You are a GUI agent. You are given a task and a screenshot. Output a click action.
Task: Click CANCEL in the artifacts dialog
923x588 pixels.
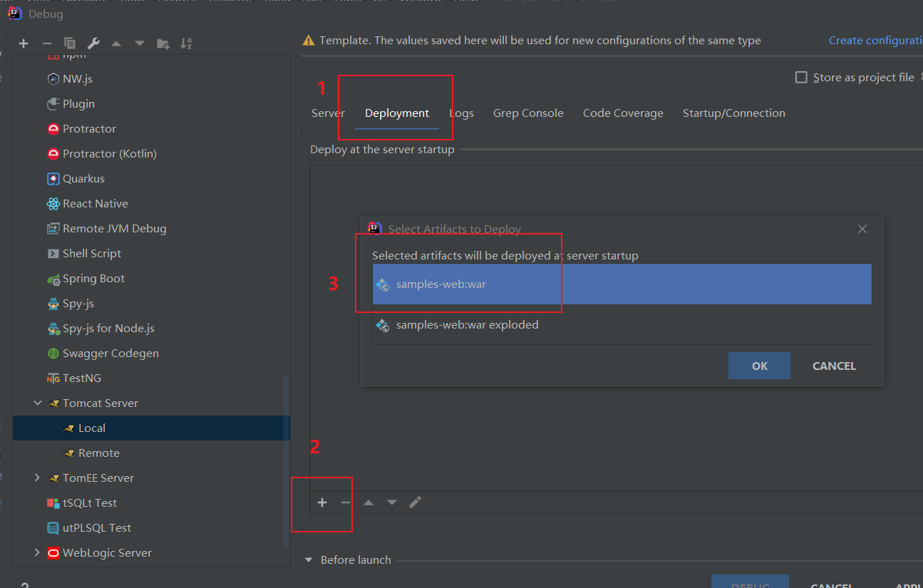834,366
